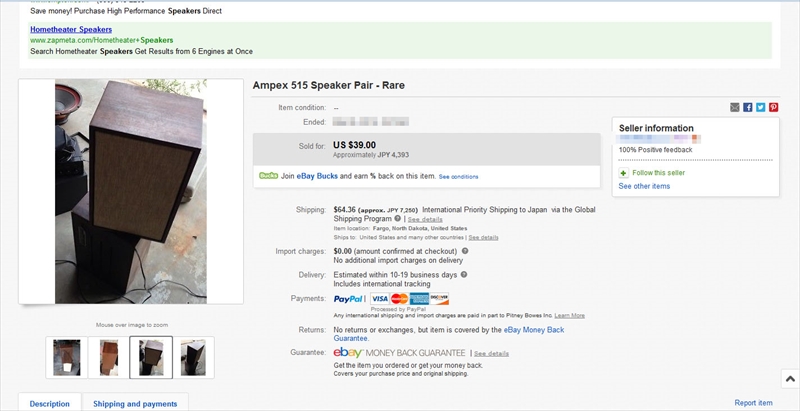Click Approximately JPY 4,393 text
This screenshot has height=411, width=800.
pyautogui.click(x=371, y=155)
